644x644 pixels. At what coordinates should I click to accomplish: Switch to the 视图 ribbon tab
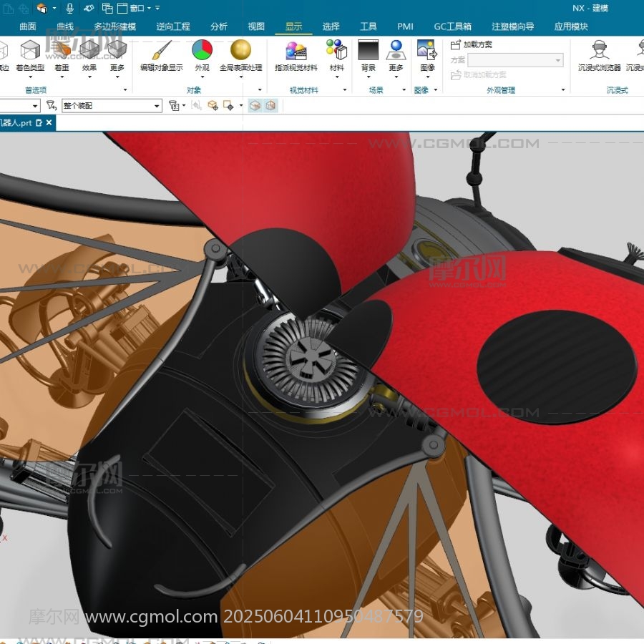pos(256,26)
